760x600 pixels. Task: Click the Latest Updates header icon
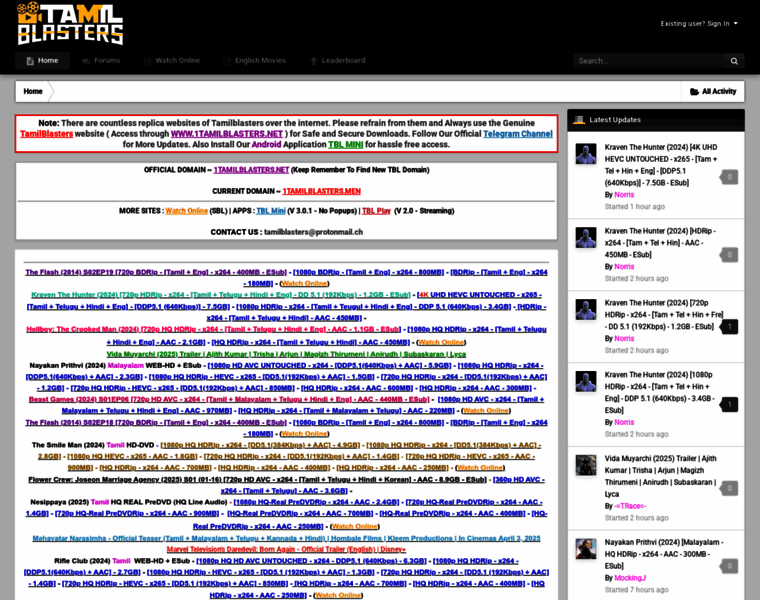click(579, 120)
